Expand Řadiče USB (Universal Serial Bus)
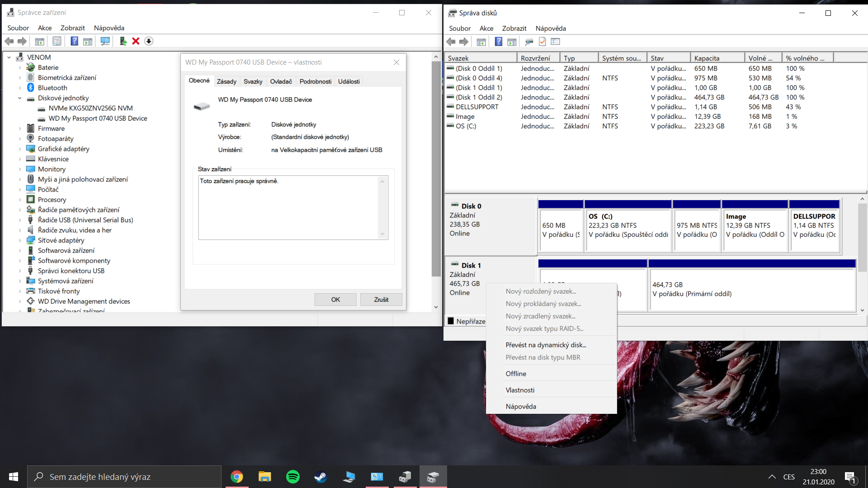The width and height of the screenshot is (868, 488). (20, 220)
